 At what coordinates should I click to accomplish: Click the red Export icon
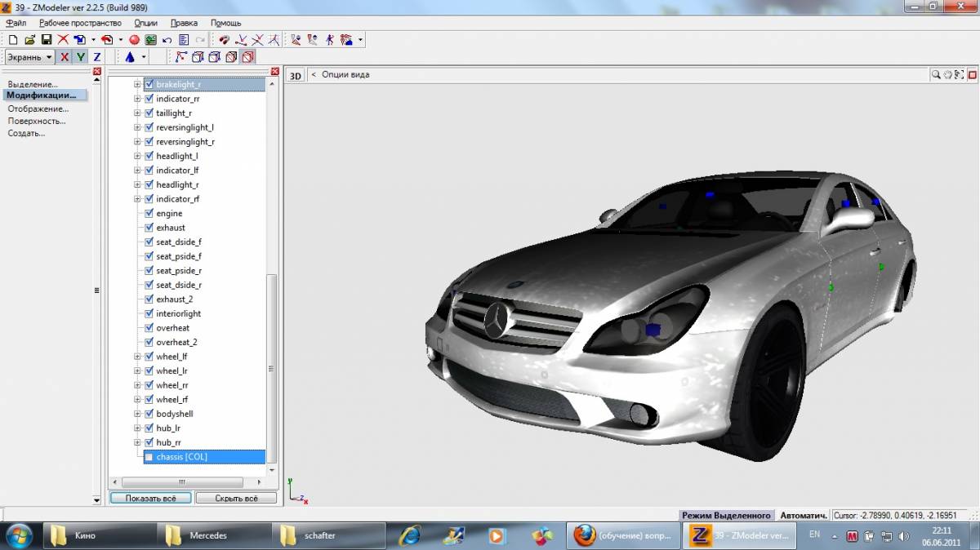[106, 39]
